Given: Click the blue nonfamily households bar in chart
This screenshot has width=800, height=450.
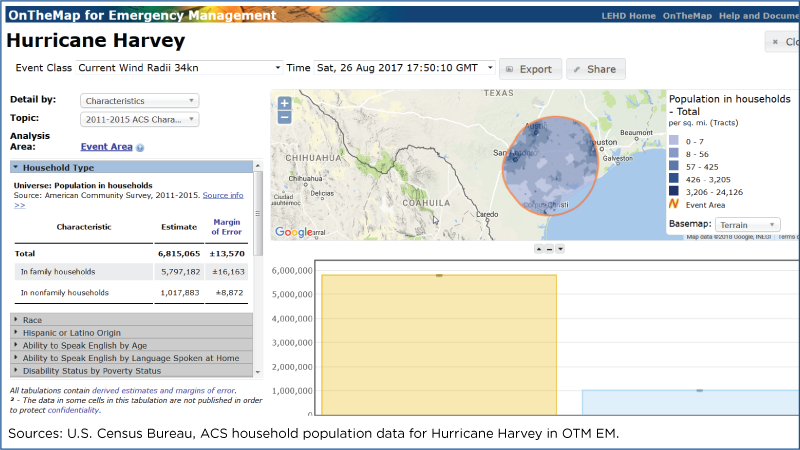Looking at the screenshot, I should click(691, 403).
